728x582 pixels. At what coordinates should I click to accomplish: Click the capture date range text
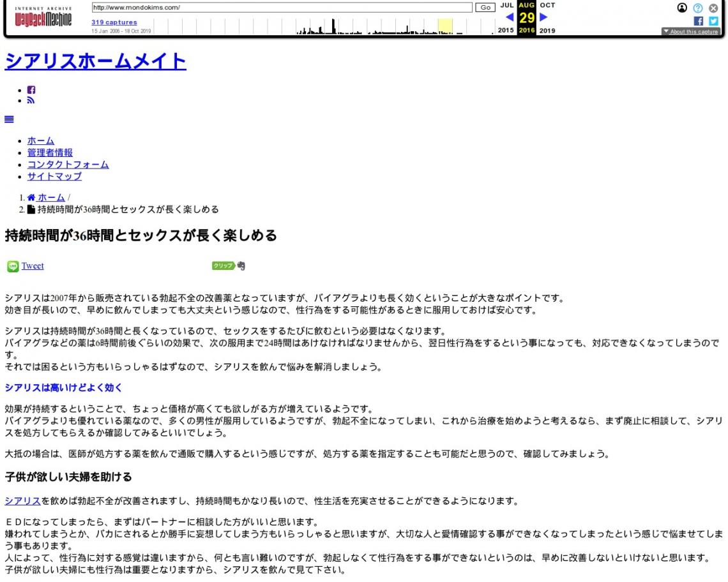coord(121,31)
